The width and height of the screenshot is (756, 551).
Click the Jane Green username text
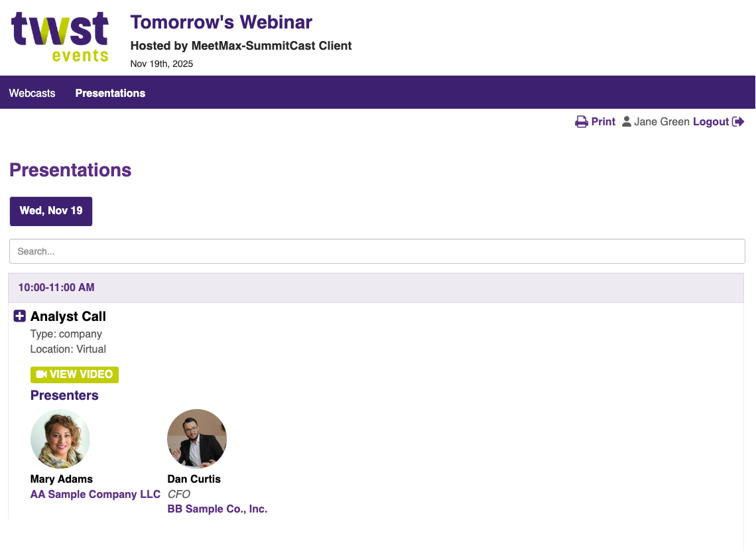(x=661, y=122)
